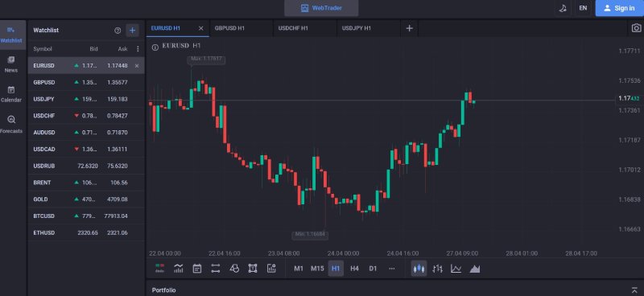
Task: Switch to the USDCHF H1 chart tab
Action: [305, 28]
